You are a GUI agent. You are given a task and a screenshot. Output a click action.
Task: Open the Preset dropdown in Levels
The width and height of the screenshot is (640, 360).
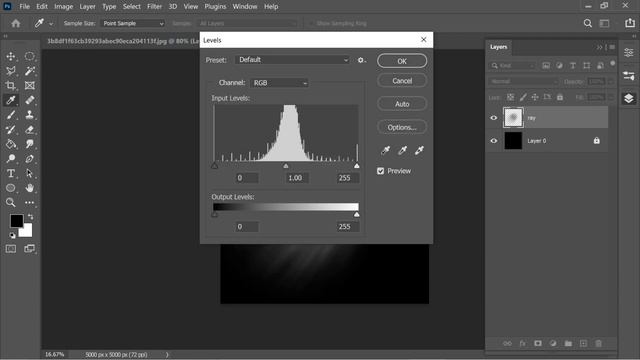coord(293,60)
